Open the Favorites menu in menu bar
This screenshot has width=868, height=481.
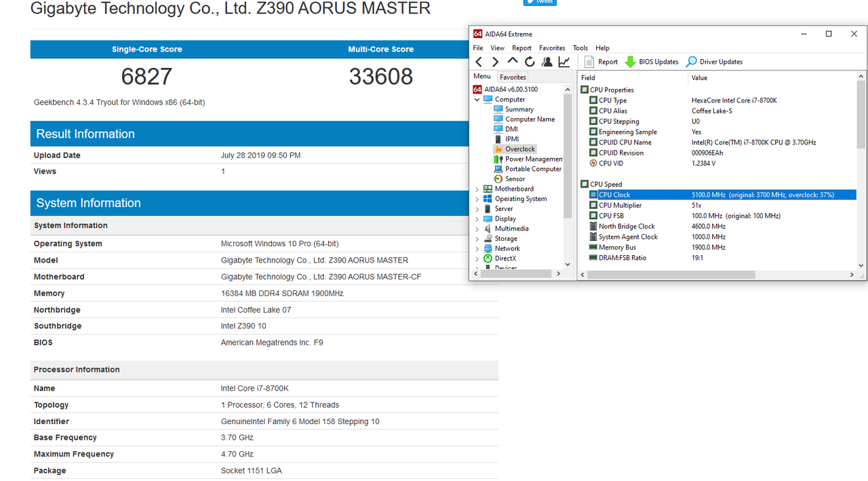click(552, 48)
